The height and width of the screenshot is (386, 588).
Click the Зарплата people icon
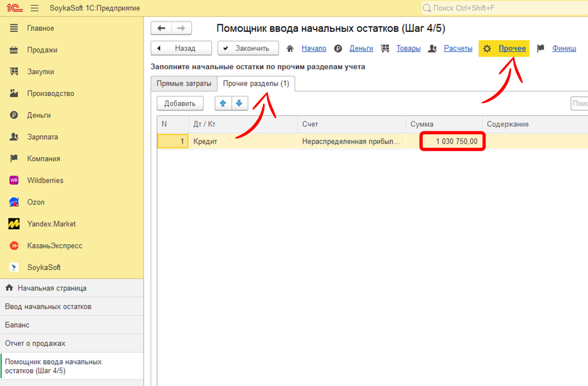14,137
